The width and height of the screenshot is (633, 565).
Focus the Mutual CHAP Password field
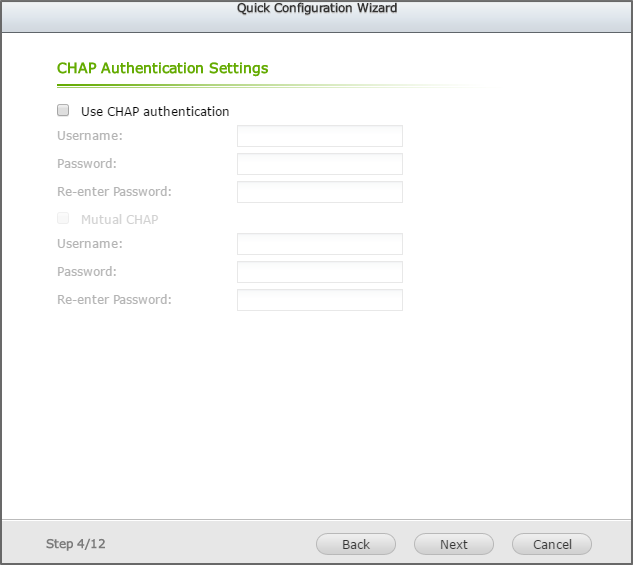[x=319, y=272]
